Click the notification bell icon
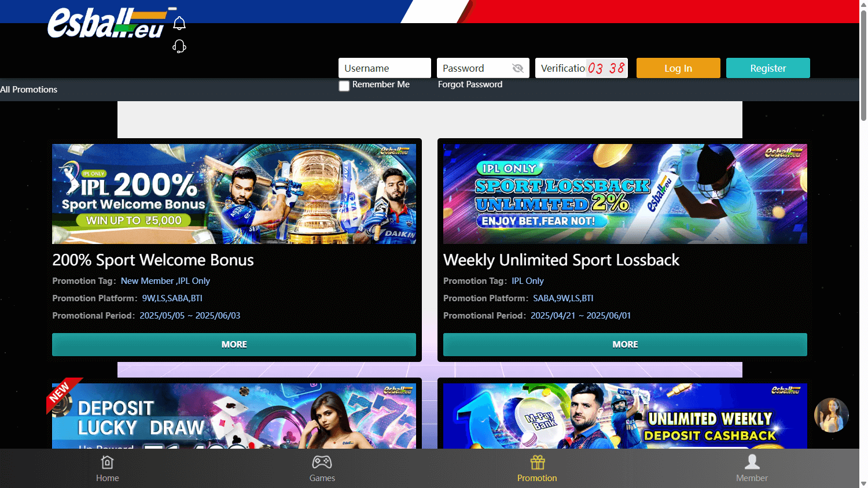Image resolution: width=868 pixels, height=488 pixels. click(179, 23)
